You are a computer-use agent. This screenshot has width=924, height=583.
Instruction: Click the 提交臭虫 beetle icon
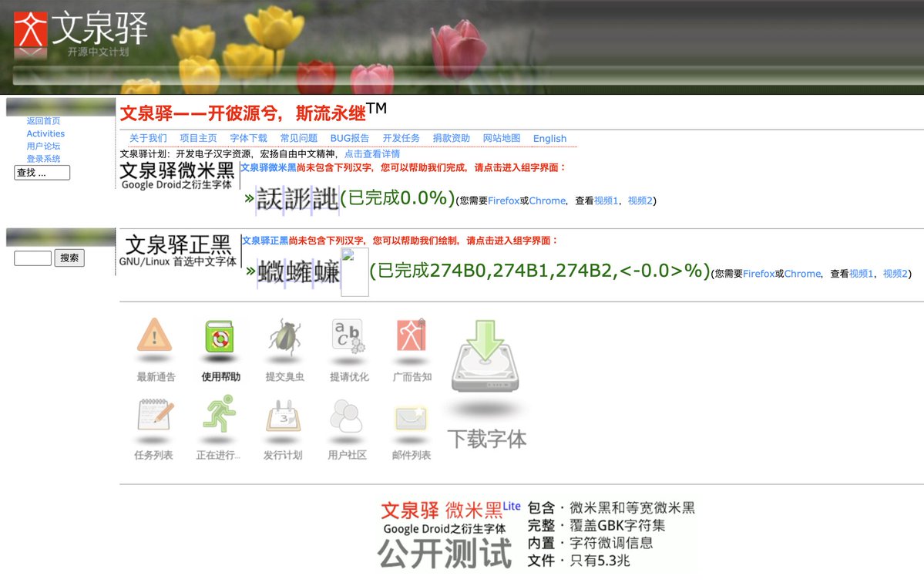click(x=285, y=336)
